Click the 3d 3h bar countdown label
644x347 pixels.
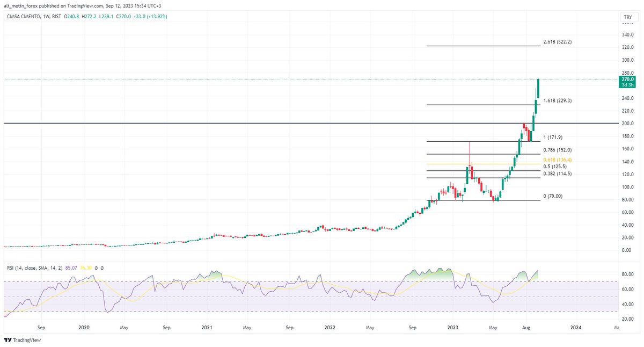pos(626,85)
